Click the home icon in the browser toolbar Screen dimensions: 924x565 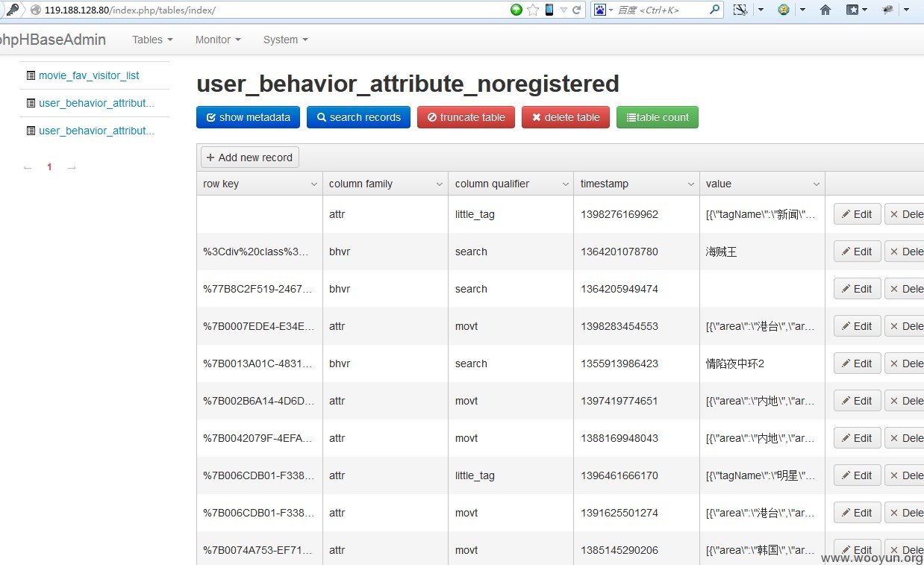point(825,10)
